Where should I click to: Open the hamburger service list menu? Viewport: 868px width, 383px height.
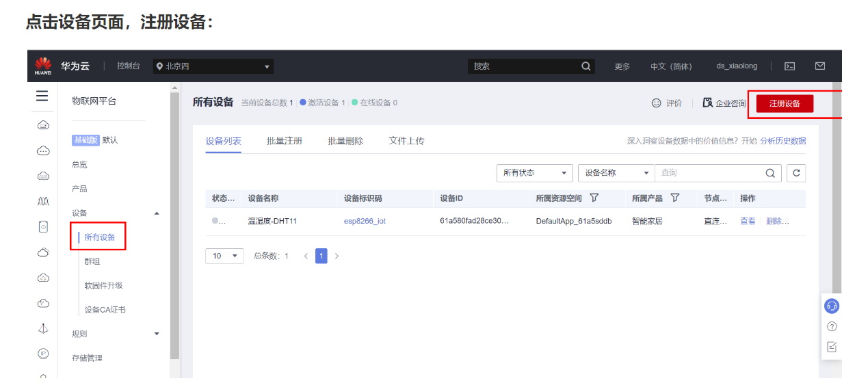point(42,96)
